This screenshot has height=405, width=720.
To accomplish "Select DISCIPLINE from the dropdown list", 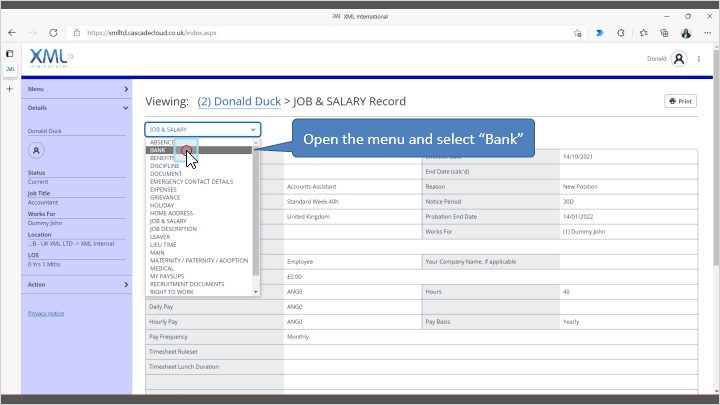I will 199,166.
